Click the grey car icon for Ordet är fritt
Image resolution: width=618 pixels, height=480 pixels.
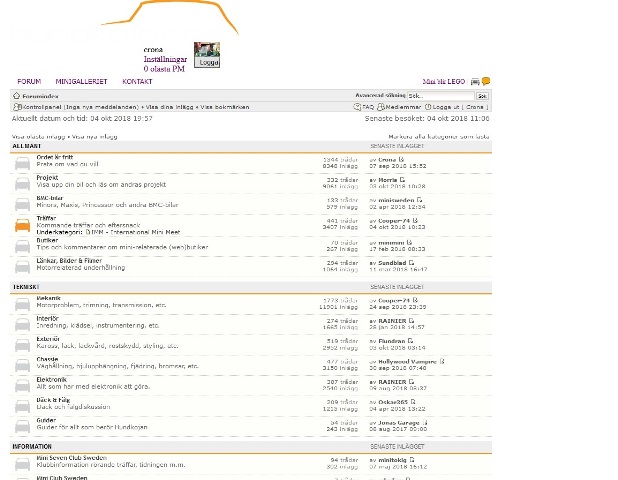pyautogui.click(x=22, y=163)
